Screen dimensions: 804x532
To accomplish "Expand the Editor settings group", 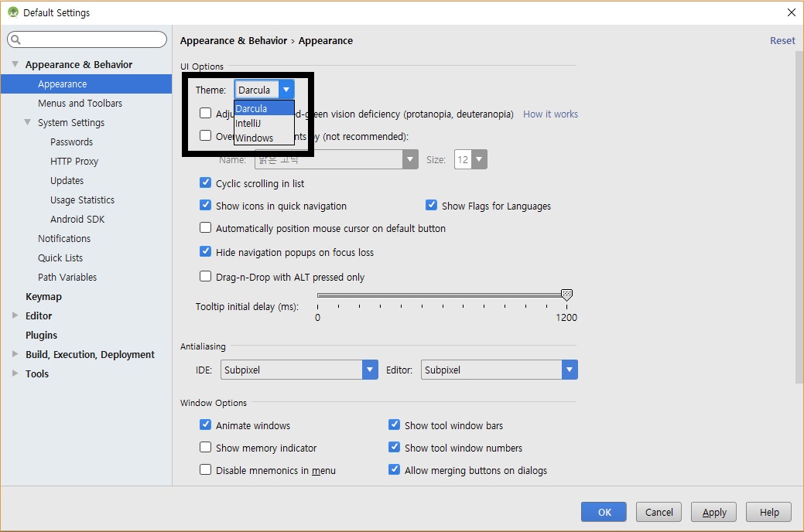I will pyautogui.click(x=15, y=315).
